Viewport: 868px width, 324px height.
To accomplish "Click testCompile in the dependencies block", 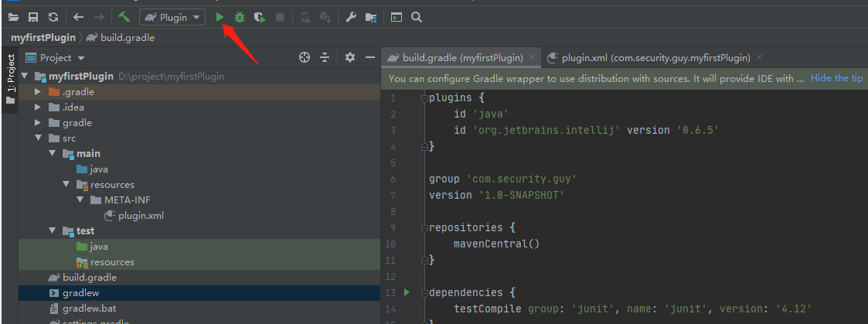I will 488,309.
